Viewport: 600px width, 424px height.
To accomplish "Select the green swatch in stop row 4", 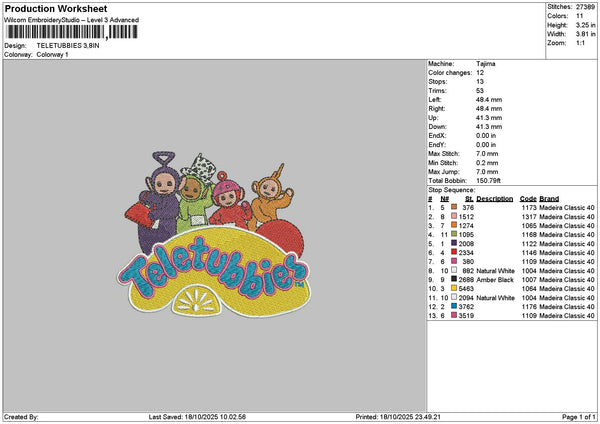I will tap(454, 234).
